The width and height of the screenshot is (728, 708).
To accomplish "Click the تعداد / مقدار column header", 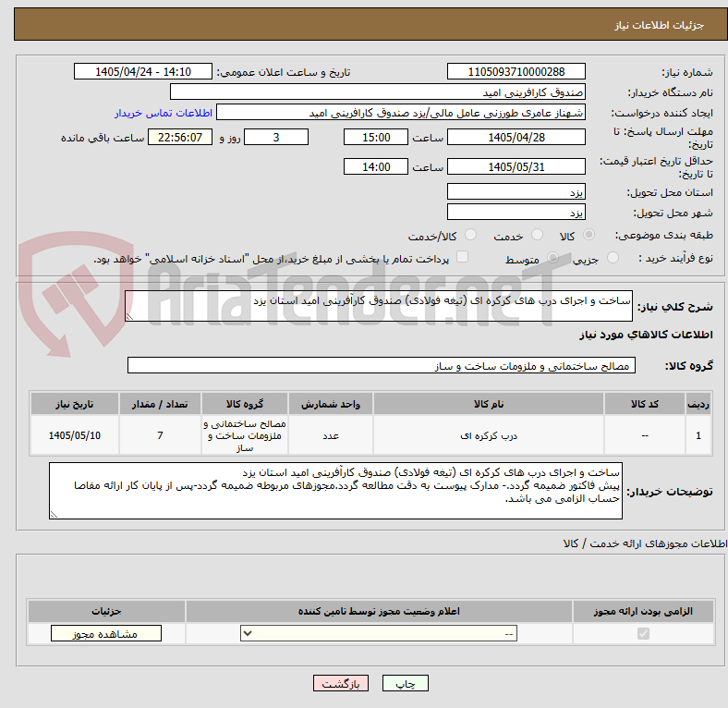I will [160, 404].
